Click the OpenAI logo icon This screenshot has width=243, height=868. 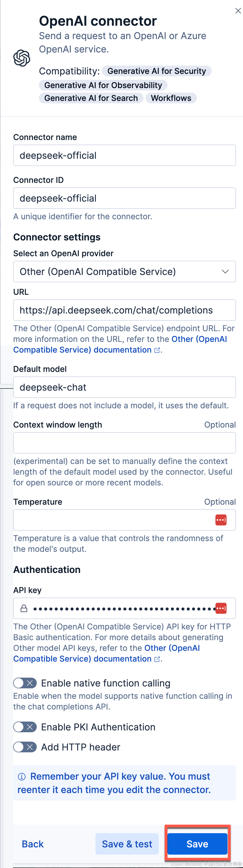click(22, 58)
